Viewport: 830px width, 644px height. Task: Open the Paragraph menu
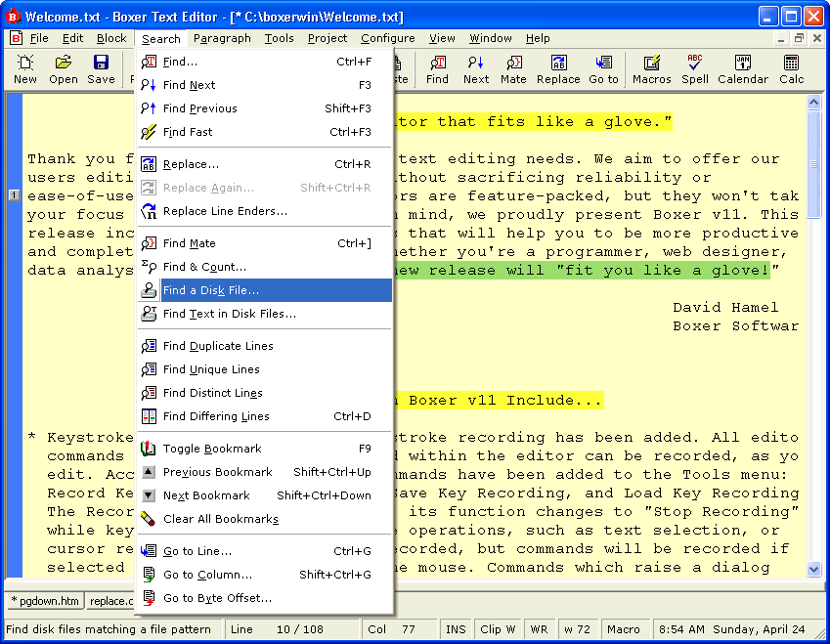pyautogui.click(x=222, y=38)
